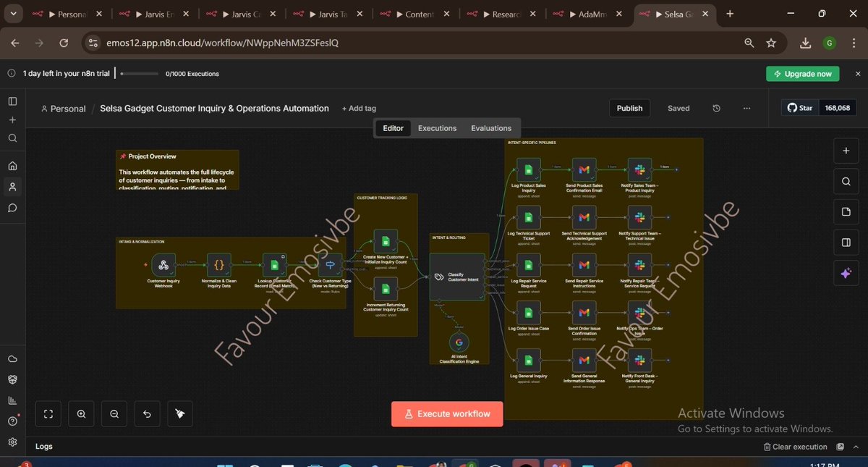
Task: Select Notify Sales Team Slack node
Action: point(639,170)
